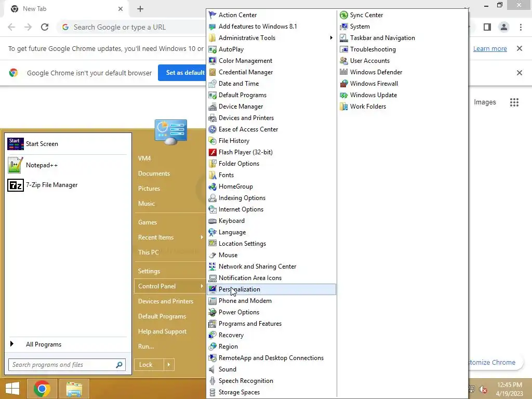Open File Explorer from the taskbar
The width and height of the screenshot is (532, 399).
(x=74, y=389)
